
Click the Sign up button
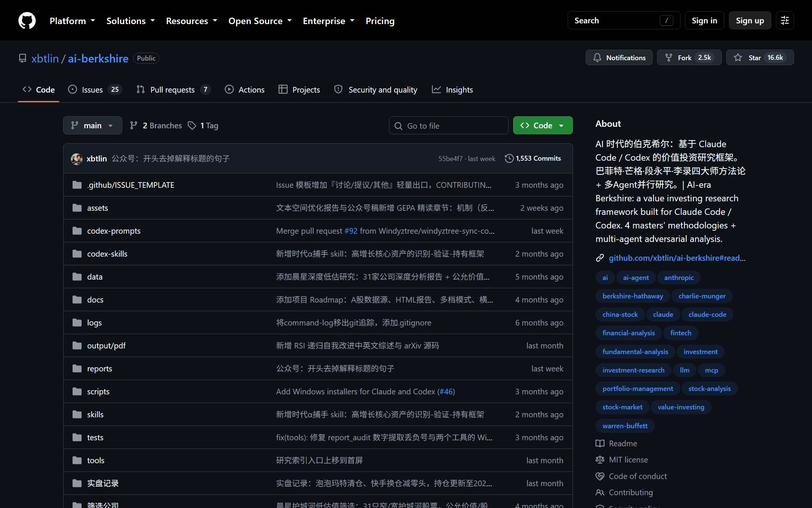[x=750, y=20]
